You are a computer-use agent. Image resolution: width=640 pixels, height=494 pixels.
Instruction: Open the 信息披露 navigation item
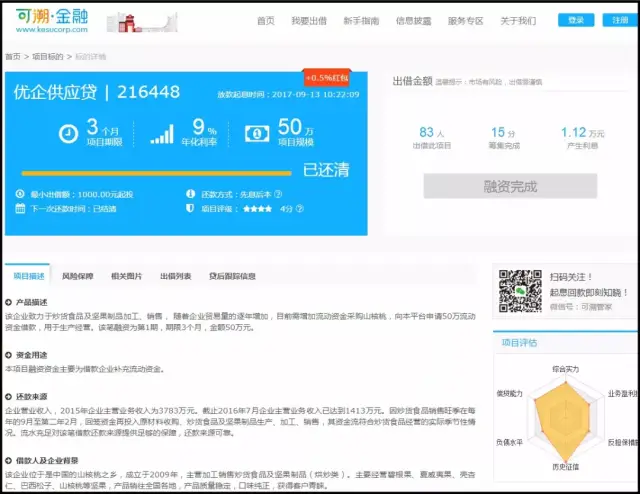(x=413, y=20)
